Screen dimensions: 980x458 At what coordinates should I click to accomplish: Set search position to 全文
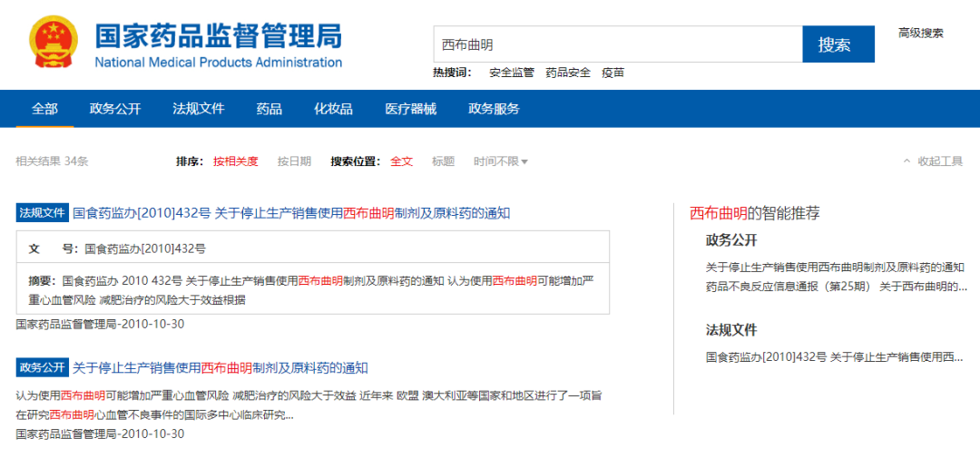(402, 161)
